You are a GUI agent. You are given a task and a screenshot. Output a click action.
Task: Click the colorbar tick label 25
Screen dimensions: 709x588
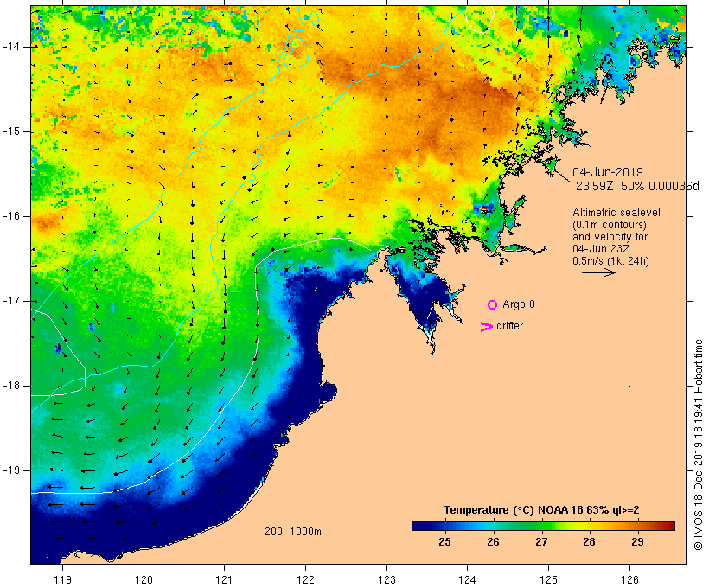[x=445, y=542]
